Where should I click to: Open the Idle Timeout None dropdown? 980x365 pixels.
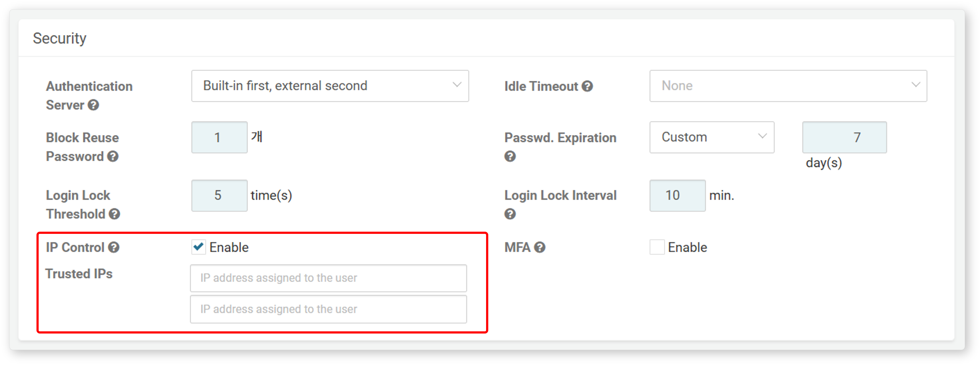coord(788,86)
